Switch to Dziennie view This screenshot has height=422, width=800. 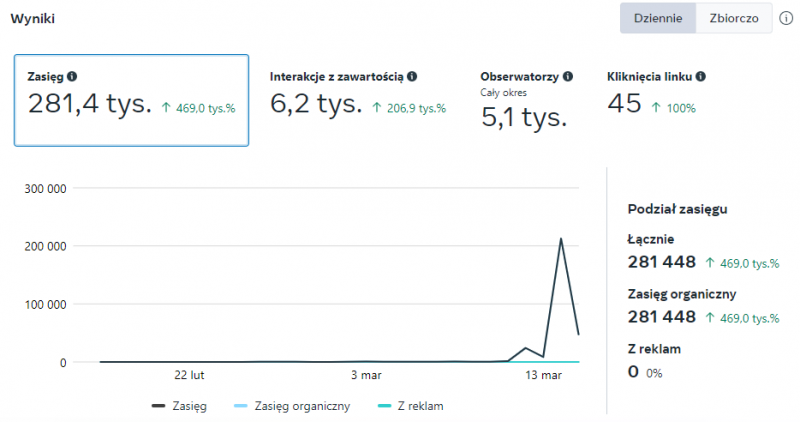tap(658, 18)
